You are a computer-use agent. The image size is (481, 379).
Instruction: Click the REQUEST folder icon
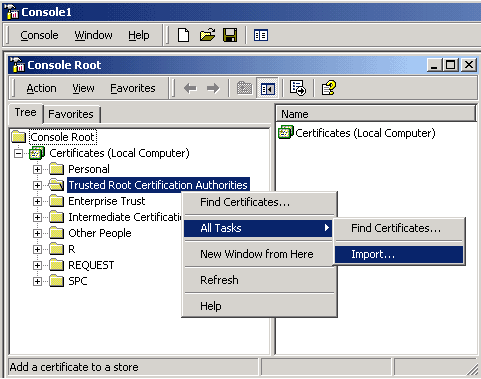point(56,265)
